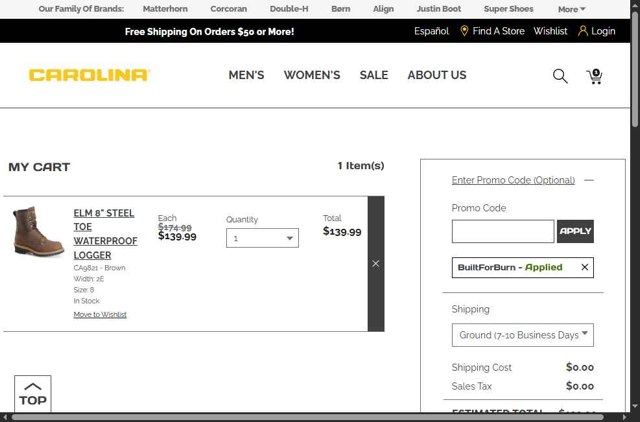Click the MY CART heading
Image resolution: width=640 pixels, height=422 pixels.
pyautogui.click(x=39, y=167)
